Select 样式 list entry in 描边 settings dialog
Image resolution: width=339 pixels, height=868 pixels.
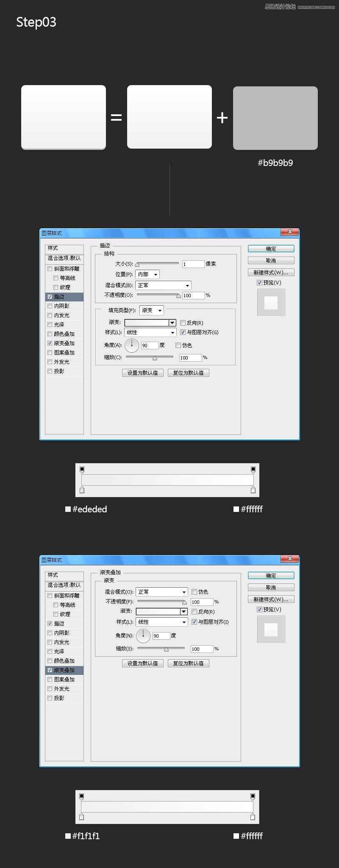(x=64, y=249)
